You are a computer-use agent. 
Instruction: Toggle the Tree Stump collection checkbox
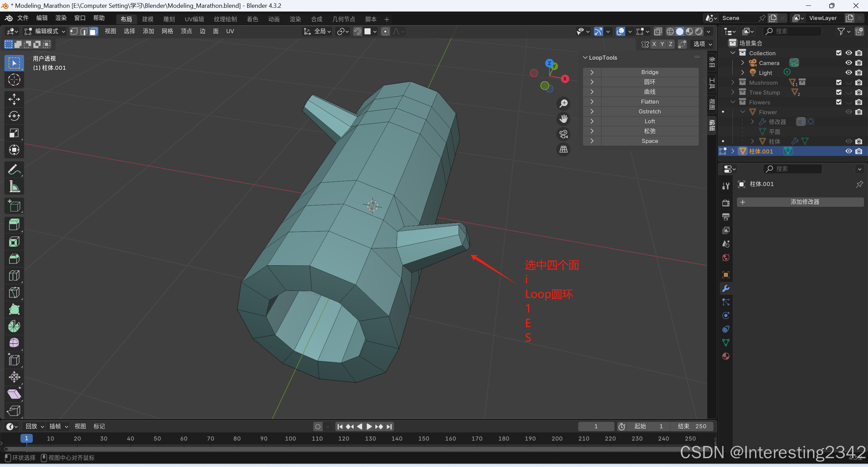pyautogui.click(x=839, y=93)
